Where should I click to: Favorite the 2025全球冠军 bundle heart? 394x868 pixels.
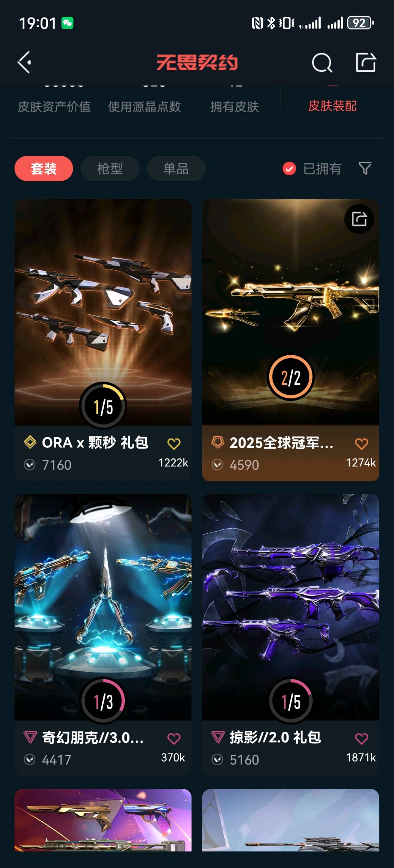coord(362,443)
